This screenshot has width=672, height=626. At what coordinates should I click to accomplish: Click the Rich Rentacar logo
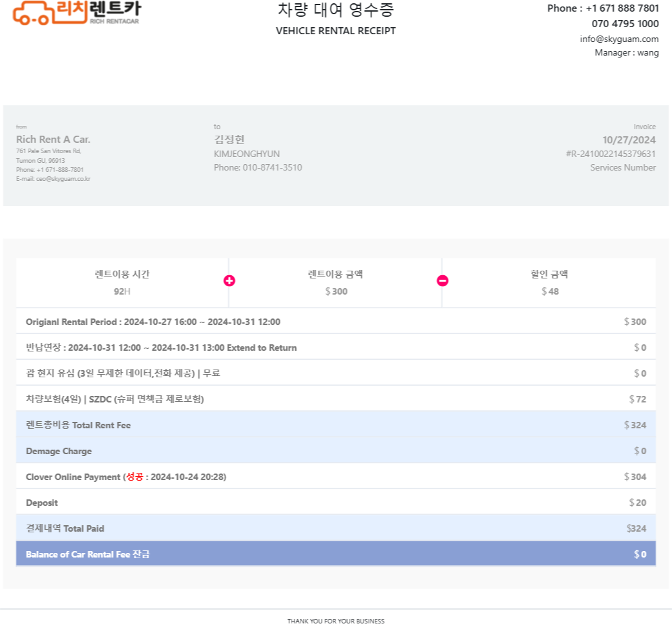click(77, 13)
